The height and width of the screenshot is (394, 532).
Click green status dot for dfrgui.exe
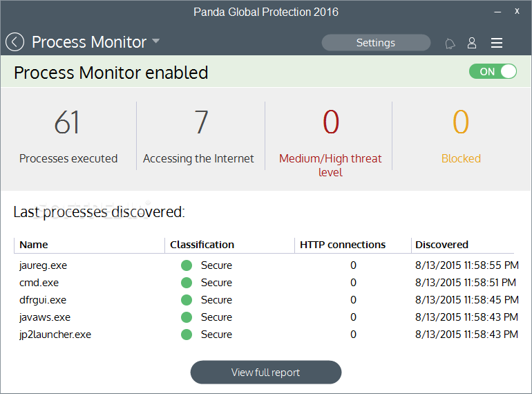point(187,300)
